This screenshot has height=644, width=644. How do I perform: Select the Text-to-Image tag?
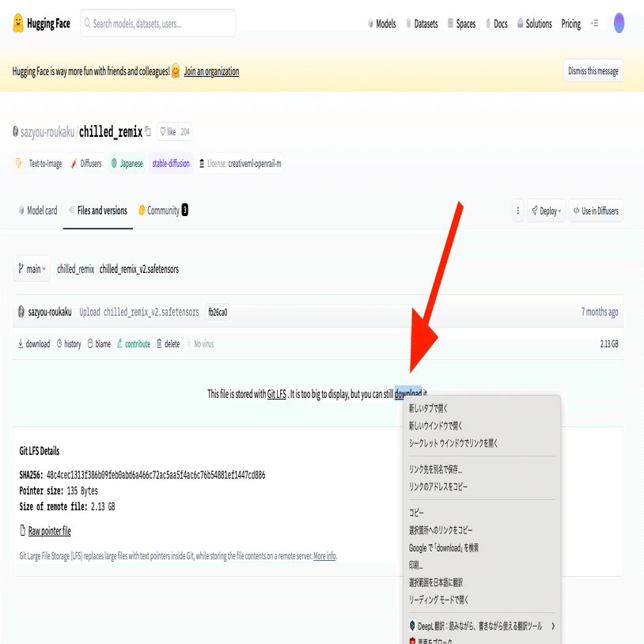39,164
